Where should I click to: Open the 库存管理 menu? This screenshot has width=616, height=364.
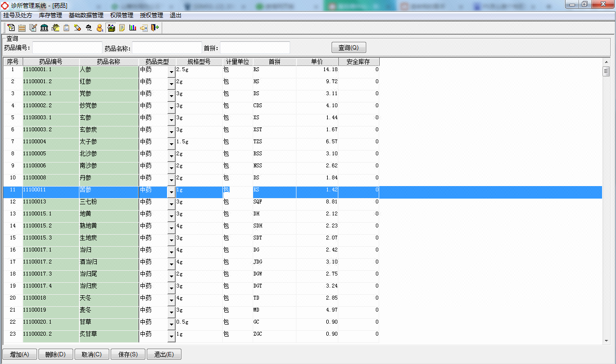51,15
